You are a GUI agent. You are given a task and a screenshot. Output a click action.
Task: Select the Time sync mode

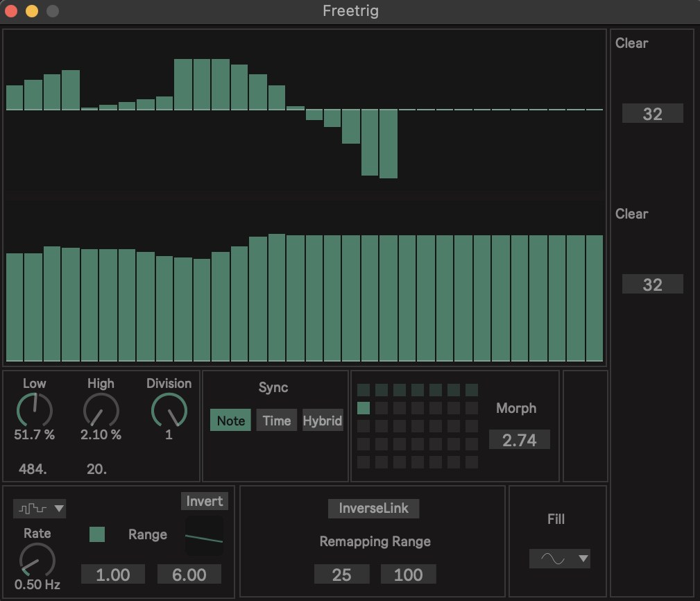point(276,421)
